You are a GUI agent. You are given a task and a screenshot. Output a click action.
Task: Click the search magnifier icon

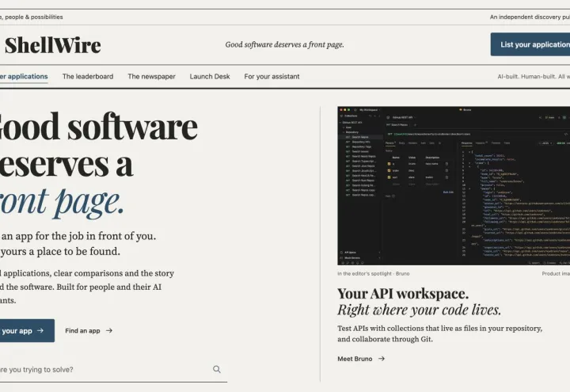[217, 370]
